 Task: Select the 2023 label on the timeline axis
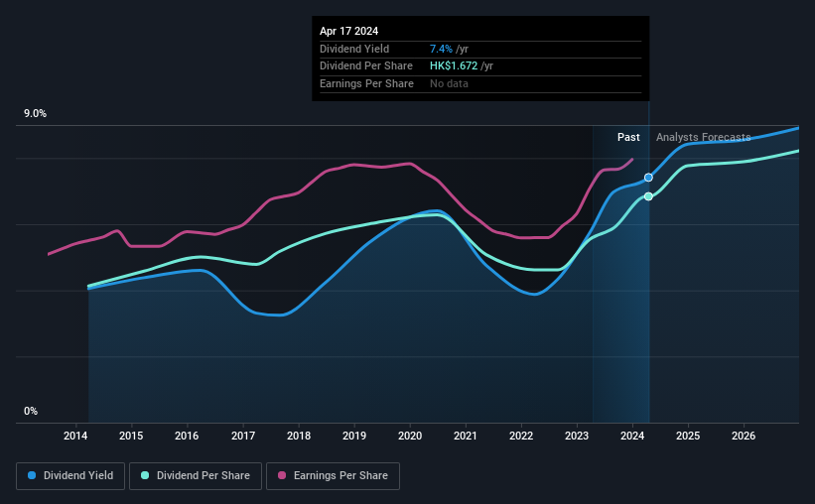577,436
